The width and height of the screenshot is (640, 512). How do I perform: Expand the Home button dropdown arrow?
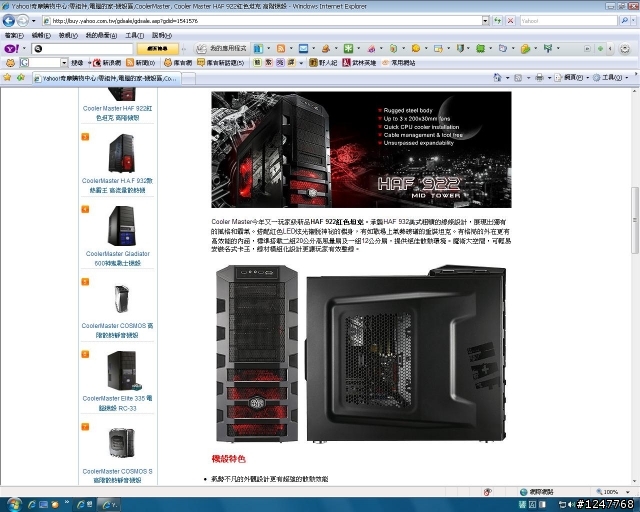coord(507,78)
